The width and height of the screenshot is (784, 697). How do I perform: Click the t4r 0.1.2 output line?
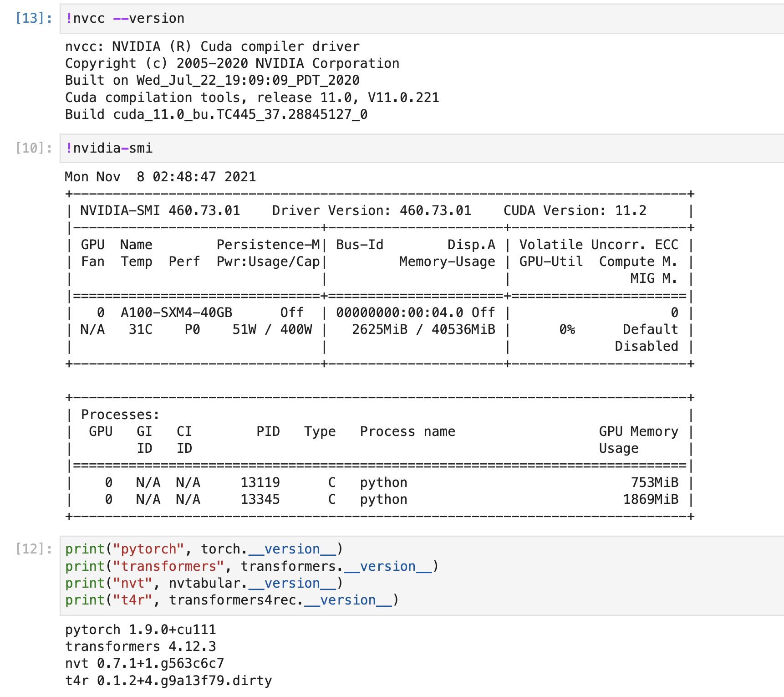168,681
